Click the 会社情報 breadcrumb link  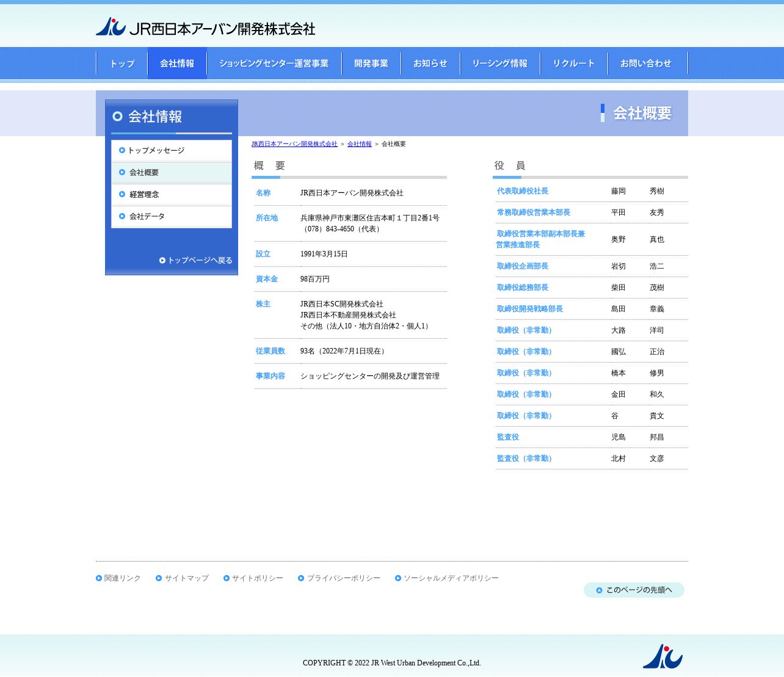tap(360, 144)
